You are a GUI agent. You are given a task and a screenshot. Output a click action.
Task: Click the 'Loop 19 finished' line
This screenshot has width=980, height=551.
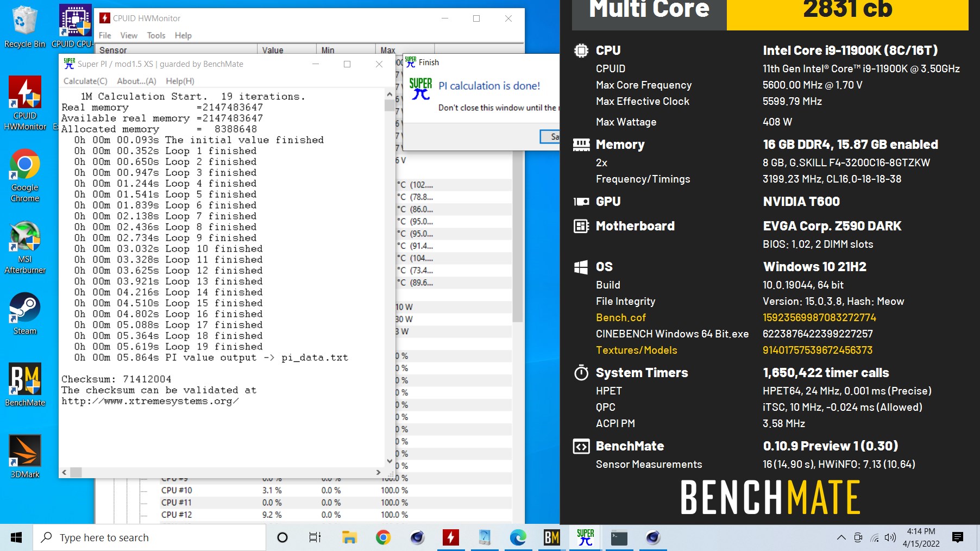168,347
